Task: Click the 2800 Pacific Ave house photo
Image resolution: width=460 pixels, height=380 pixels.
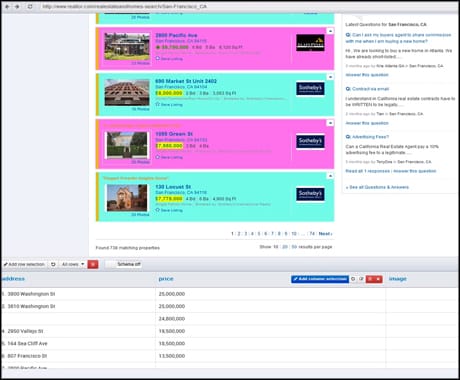Action: (127, 46)
